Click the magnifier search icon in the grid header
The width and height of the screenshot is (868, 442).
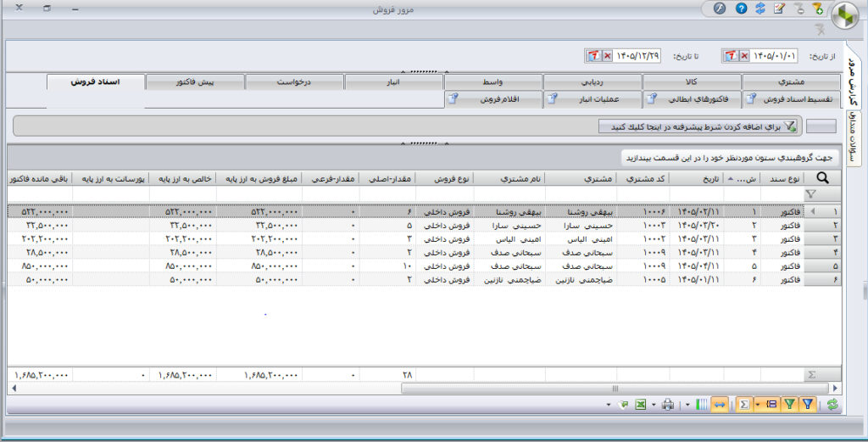tap(822, 178)
